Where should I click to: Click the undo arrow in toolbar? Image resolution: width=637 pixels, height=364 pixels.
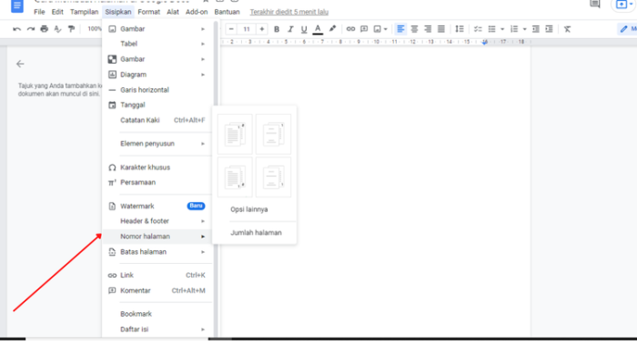(16, 29)
